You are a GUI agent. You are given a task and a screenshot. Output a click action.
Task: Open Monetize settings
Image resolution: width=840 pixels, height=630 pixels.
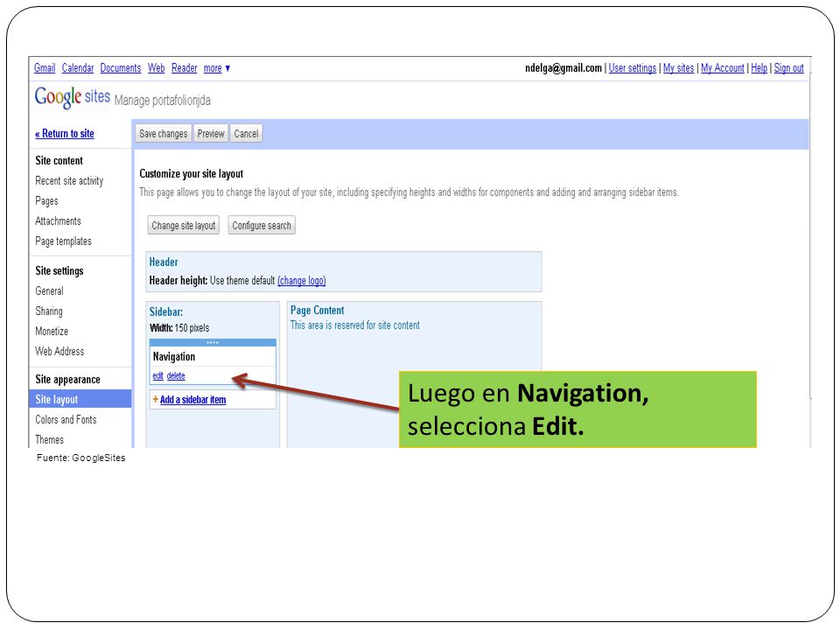click(x=52, y=331)
